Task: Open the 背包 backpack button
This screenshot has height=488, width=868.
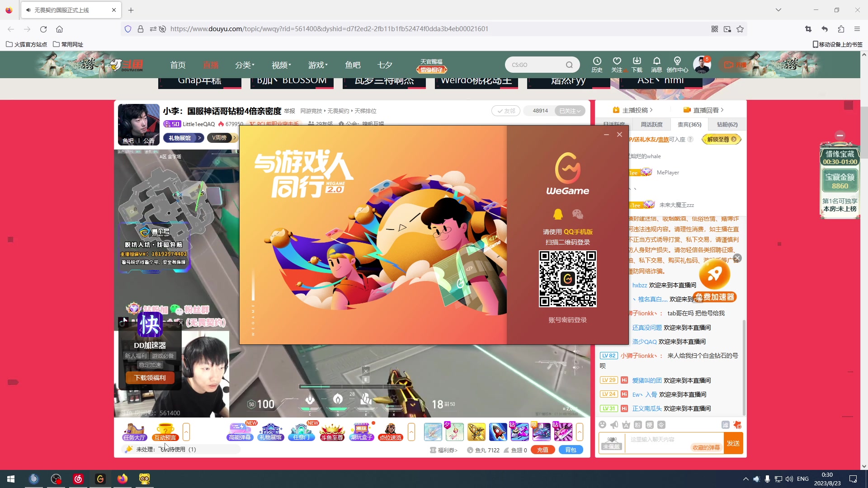Action: click(x=571, y=450)
